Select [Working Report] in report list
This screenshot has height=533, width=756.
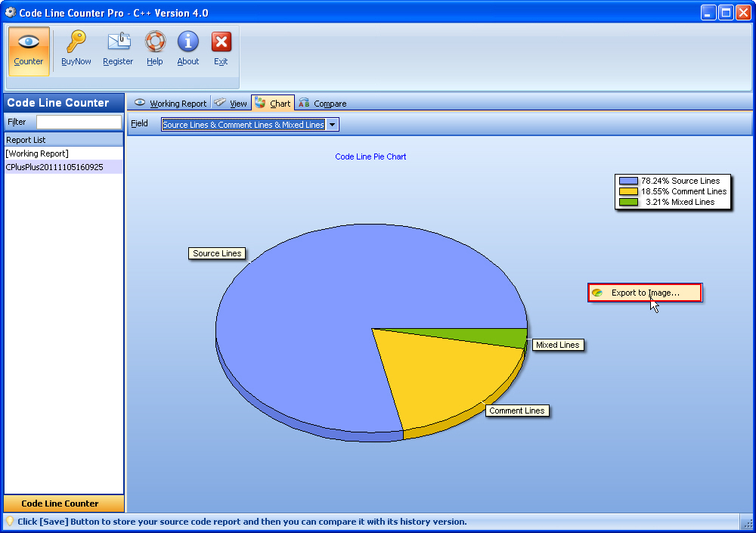[x=64, y=153]
